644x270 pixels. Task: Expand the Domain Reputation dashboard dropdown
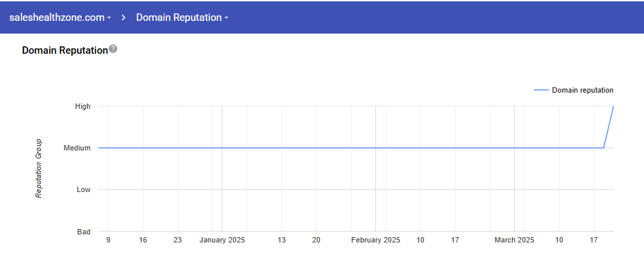click(182, 17)
